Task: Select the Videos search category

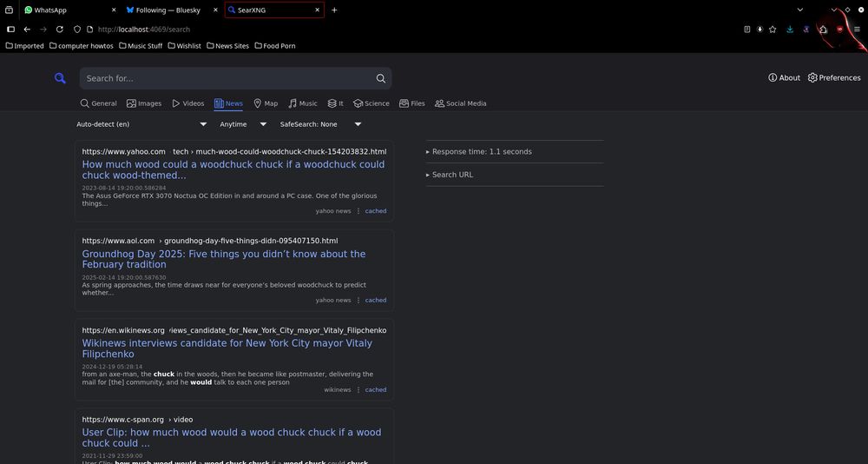Action: (x=188, y=103)
